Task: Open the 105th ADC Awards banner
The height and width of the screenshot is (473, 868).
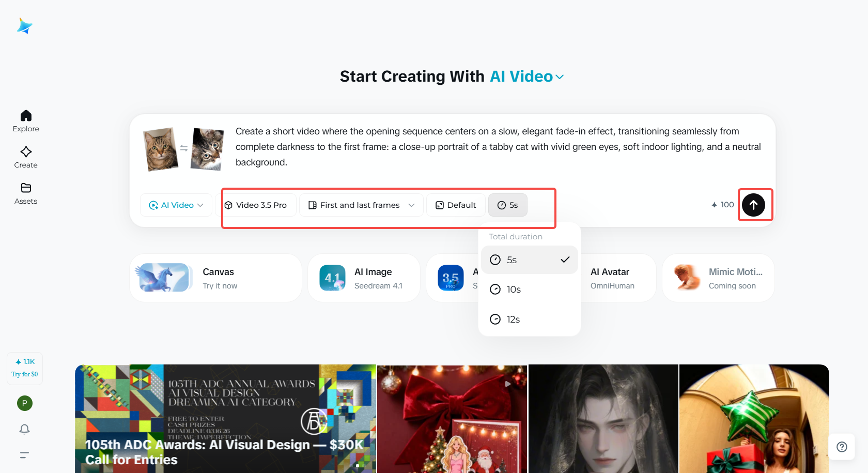Action: [226, 419]
